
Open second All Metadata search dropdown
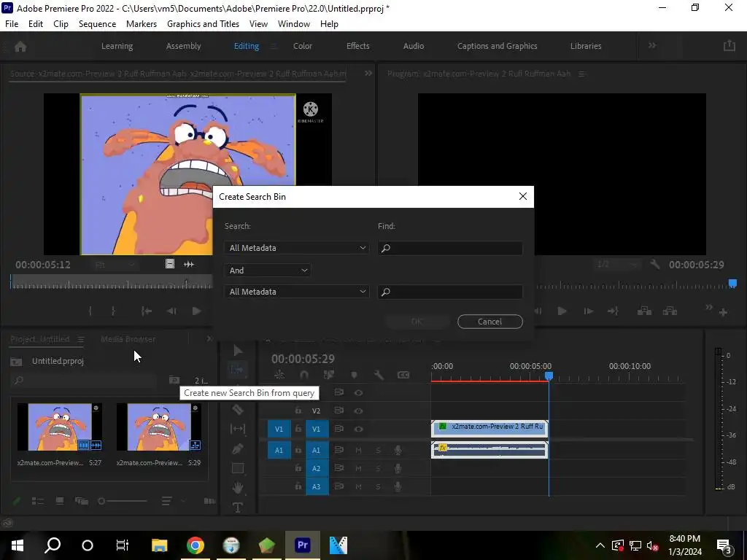pyautogui.click(x=297, y=292)
